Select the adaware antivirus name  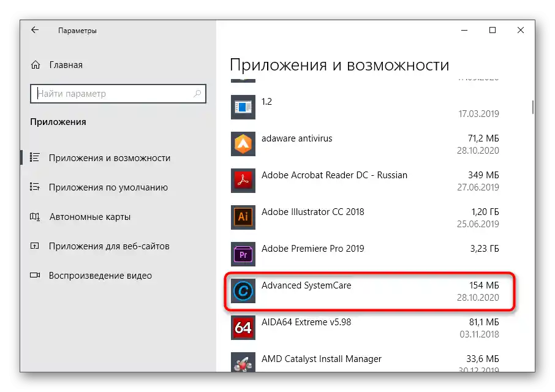pos(296,138)
